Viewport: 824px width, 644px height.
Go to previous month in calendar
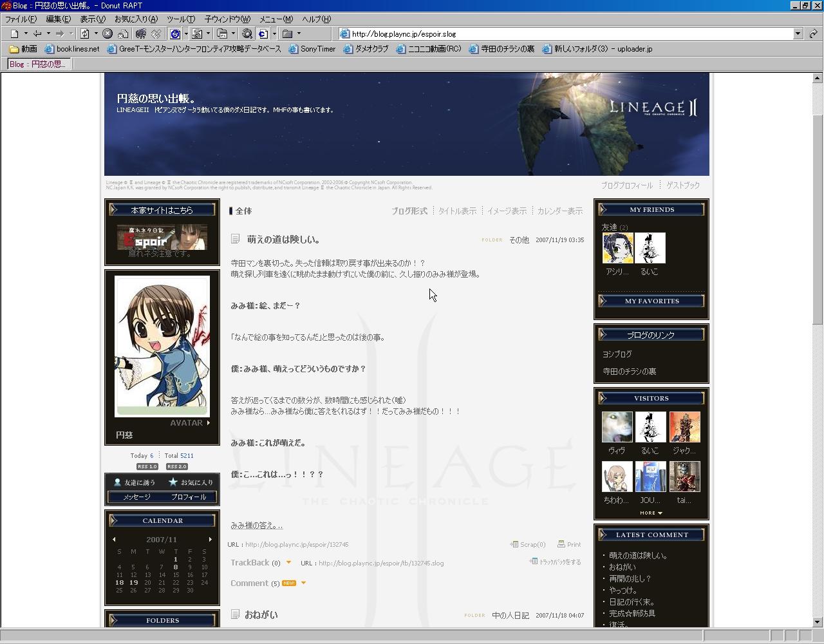[x=114, y=540]
